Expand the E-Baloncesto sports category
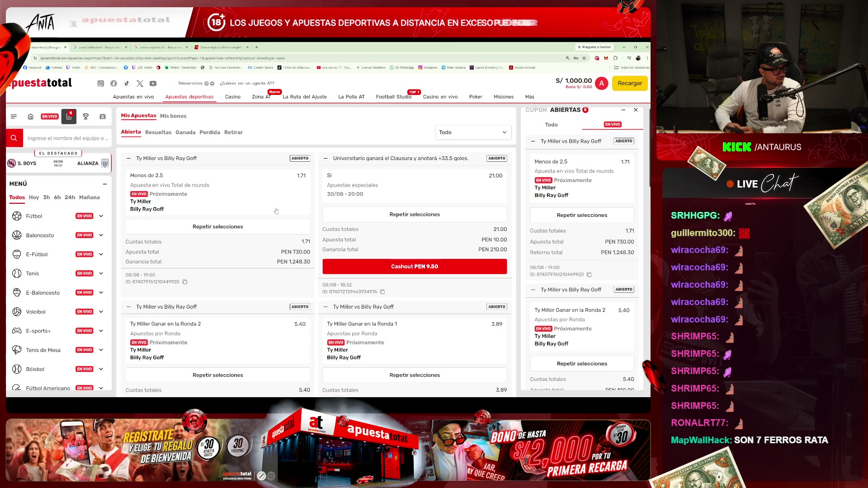The image size is (868, 488). (101, 293)
